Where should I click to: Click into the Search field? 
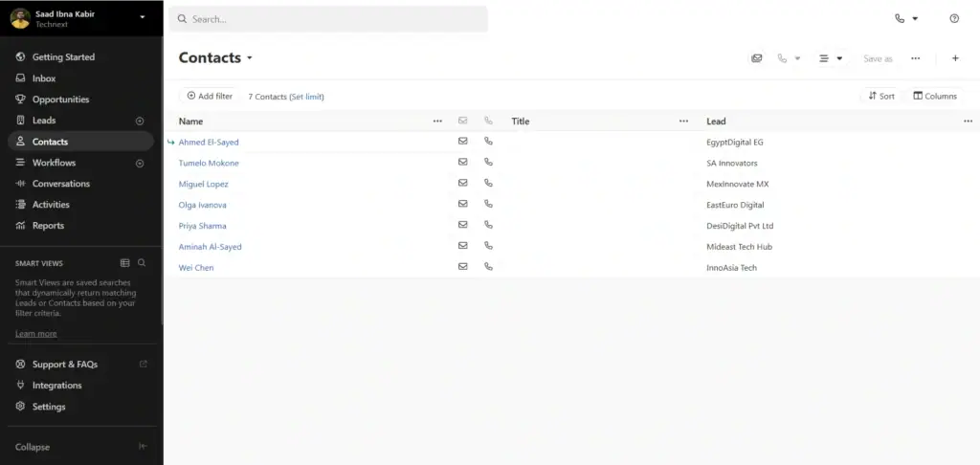click(328, 19)
